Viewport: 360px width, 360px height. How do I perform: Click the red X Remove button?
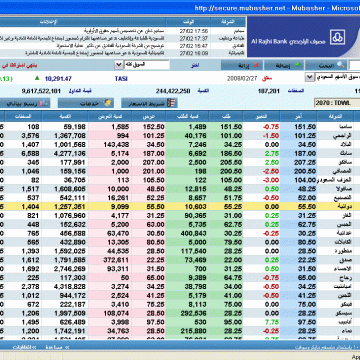click(x=242, y=65)
